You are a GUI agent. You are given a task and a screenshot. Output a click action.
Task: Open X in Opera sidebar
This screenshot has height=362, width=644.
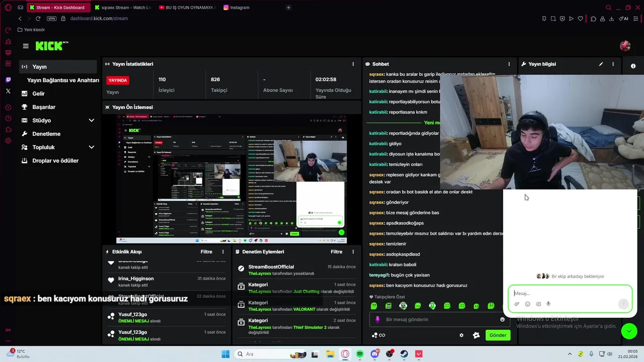[x=8, y=91]
